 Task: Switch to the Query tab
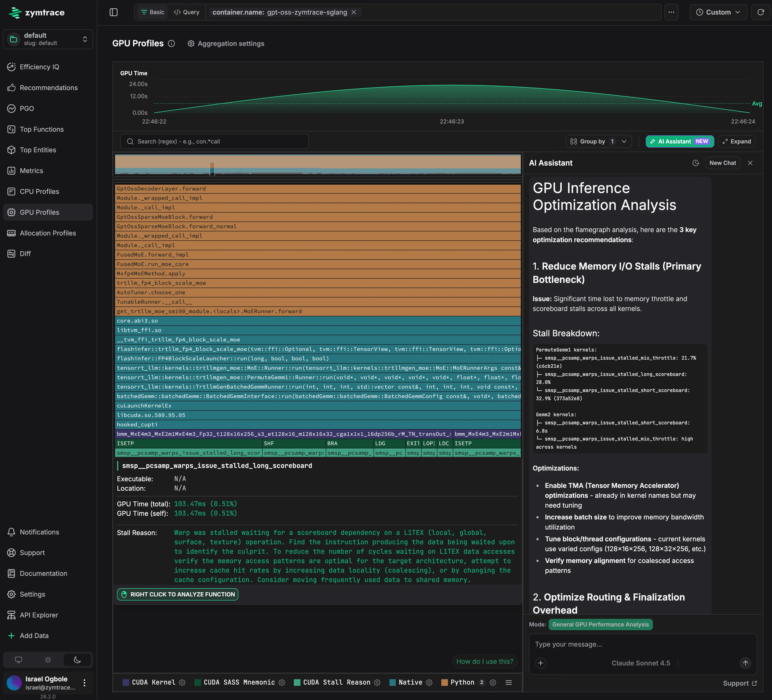pos(186,12)
